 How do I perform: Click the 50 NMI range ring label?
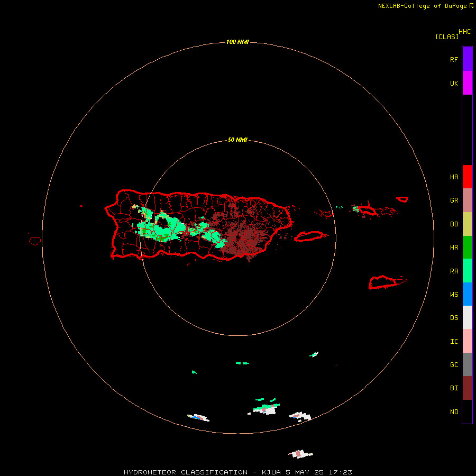point(237,140)
